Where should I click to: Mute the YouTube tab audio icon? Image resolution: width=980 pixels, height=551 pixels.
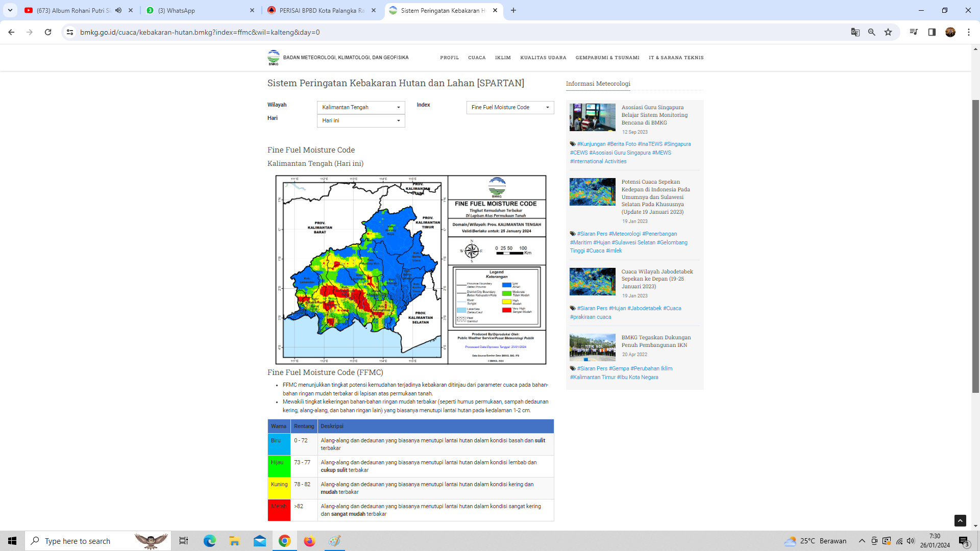tap(118, 10)
